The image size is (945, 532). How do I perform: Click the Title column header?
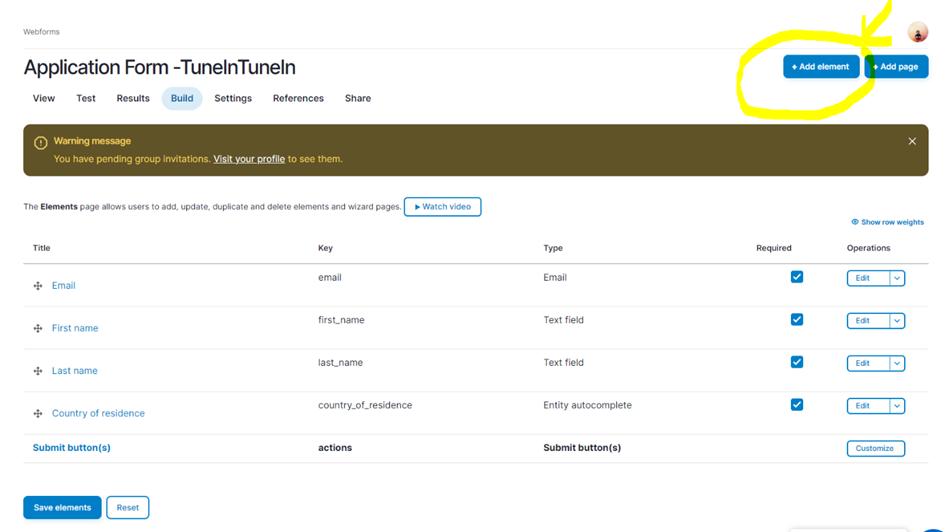click(42, 248)
